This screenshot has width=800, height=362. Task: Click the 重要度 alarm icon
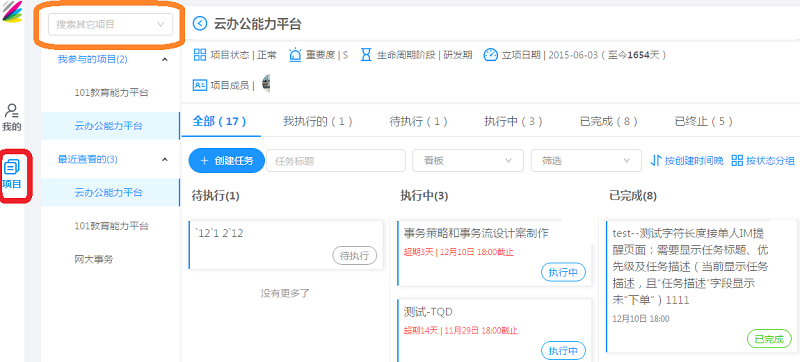pyautogui.click(x=295, y=55)
